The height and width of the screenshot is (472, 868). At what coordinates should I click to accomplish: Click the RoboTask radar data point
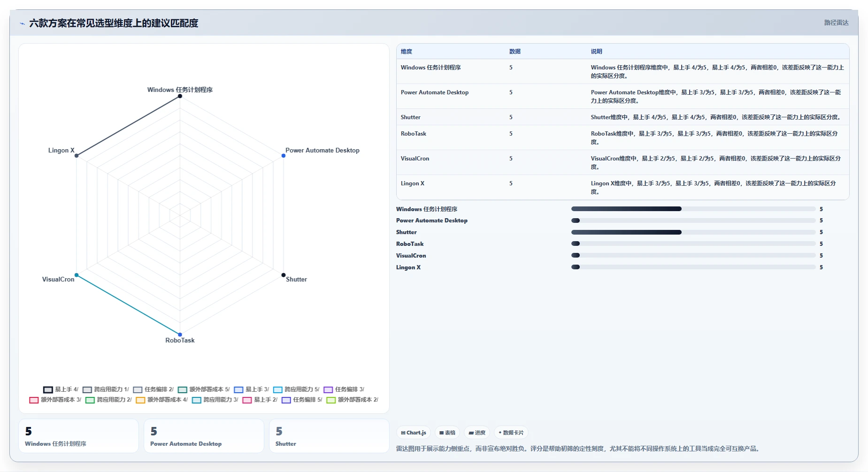click(180, 335)
